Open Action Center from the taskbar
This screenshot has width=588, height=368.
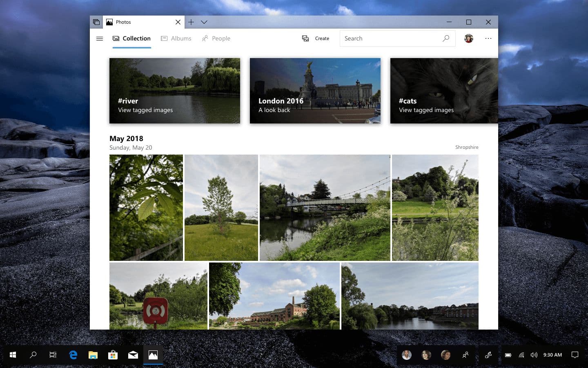click(x=575, y=355)
